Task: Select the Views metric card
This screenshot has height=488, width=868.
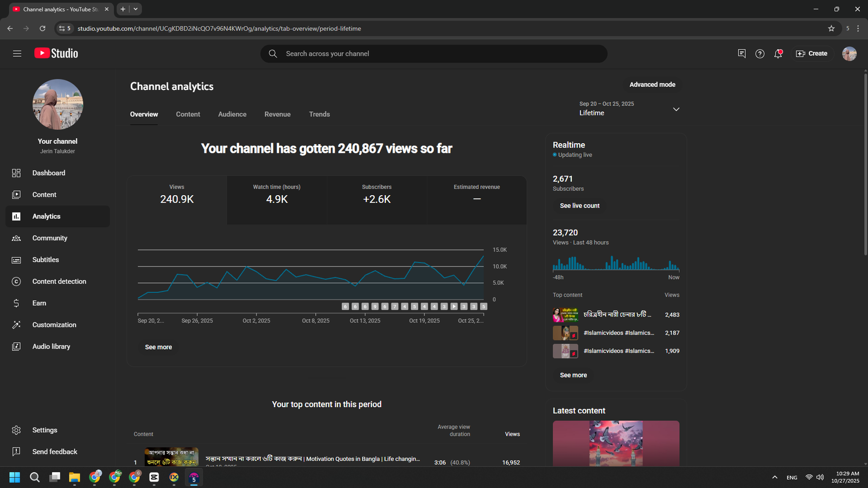Action: point(177,200)
